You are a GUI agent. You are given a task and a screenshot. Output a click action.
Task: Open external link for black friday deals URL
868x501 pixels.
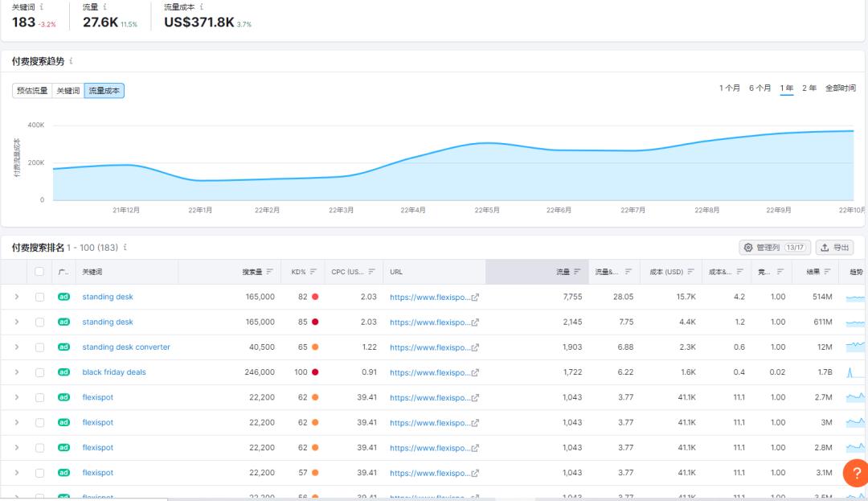point(475,372)
